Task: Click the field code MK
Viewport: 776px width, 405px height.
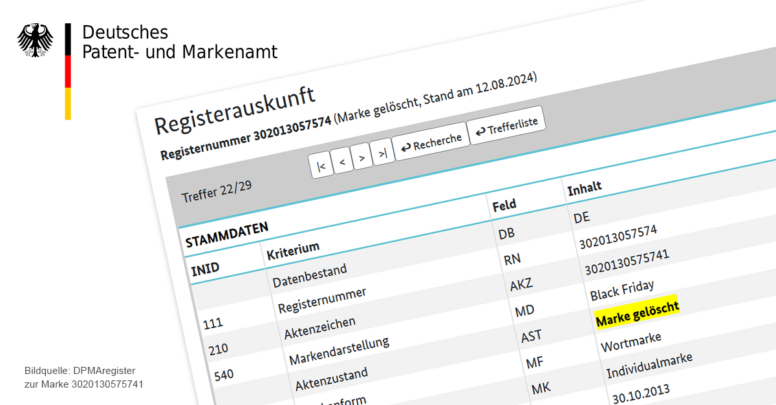Action: (x=541, y=389)
